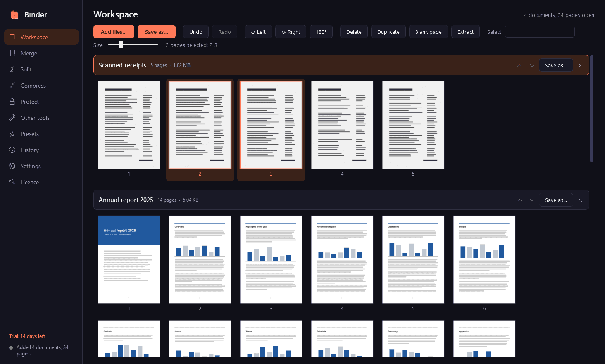
Task: Open the Merge section
Action: [41, 53]
